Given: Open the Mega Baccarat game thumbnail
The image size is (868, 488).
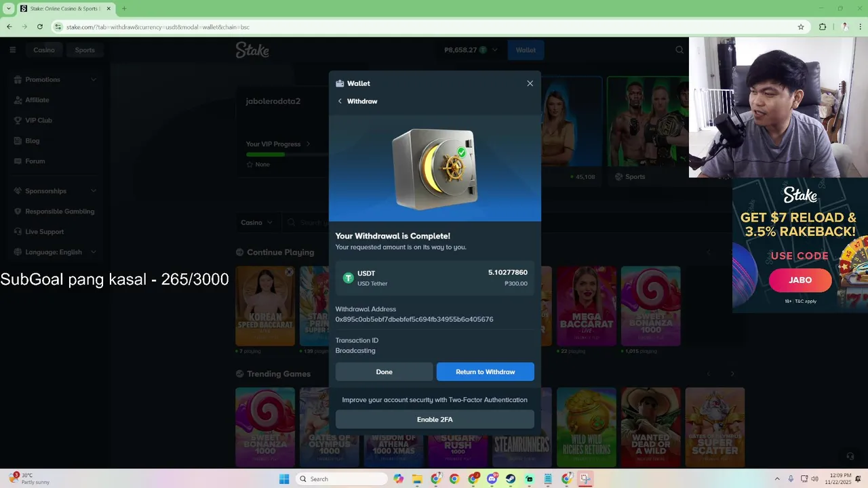Looking at the screenshot, I should point(587,306).
